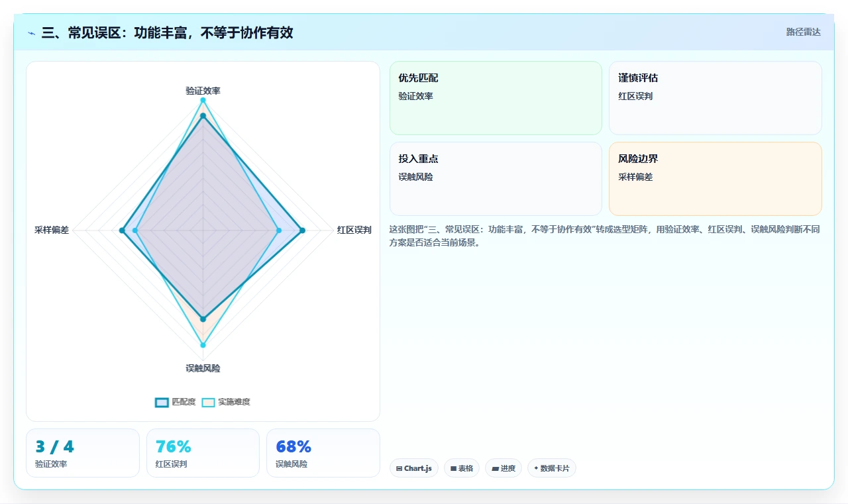Click the 数据卡片 tag chip

pyautogui.click(x=552, y=468)
